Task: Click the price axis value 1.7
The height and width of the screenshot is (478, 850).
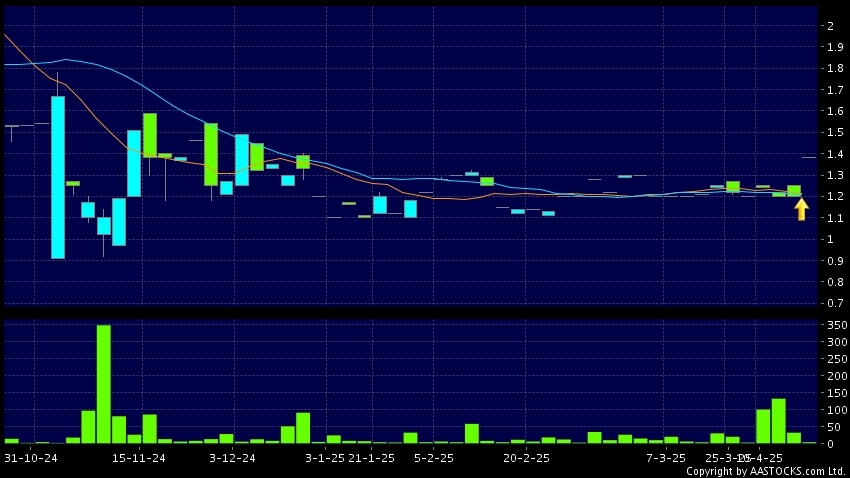Action: point(835,90)
